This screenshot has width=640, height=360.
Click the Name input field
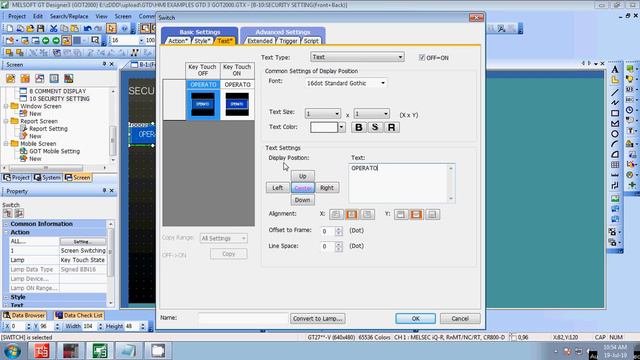tap(243, 318)
